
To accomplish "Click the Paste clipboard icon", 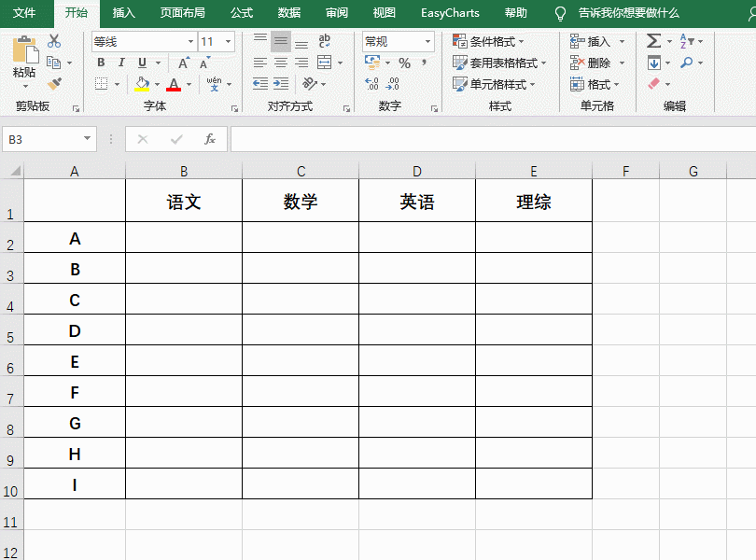I will [x=24, y=50].
